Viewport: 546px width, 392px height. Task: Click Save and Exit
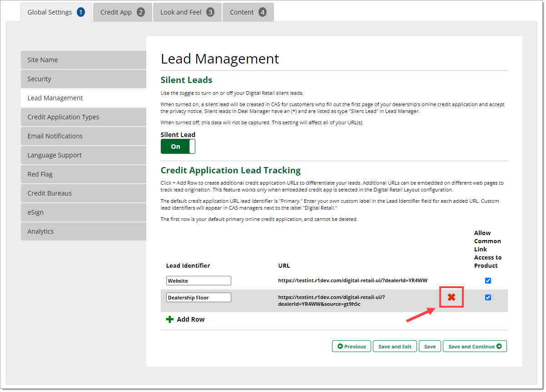[395, 346]
